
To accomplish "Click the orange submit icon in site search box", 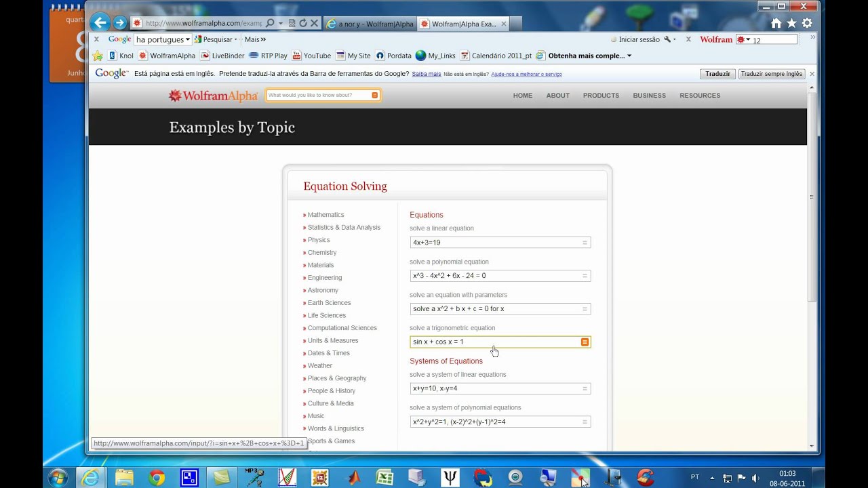I will [x=374, y=96].
